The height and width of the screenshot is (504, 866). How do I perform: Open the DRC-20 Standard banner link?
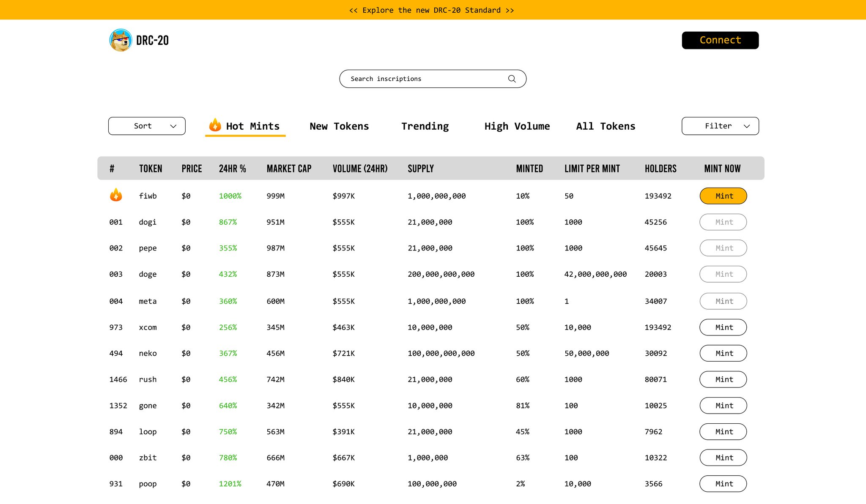click(432, 10)
